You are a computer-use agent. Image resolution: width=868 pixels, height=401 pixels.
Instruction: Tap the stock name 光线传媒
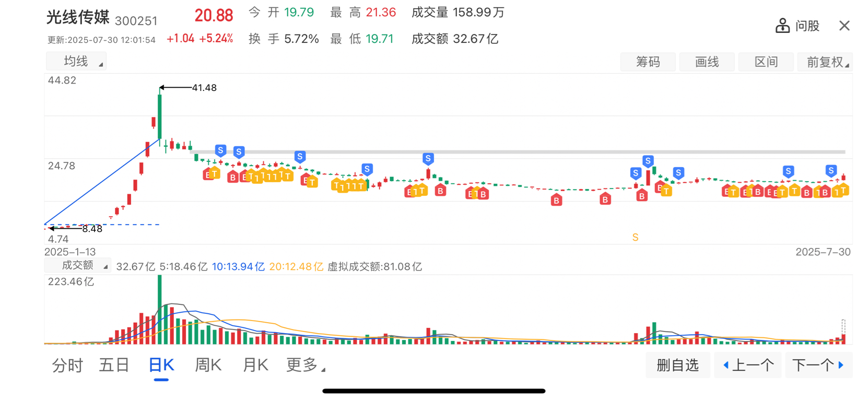[x=78, y=17]
